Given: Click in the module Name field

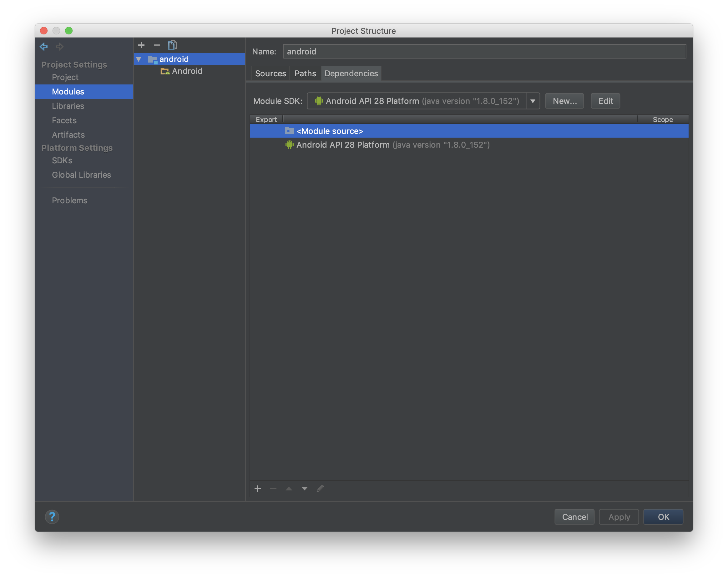Looking at the screenshot, I should pos(484,51).
